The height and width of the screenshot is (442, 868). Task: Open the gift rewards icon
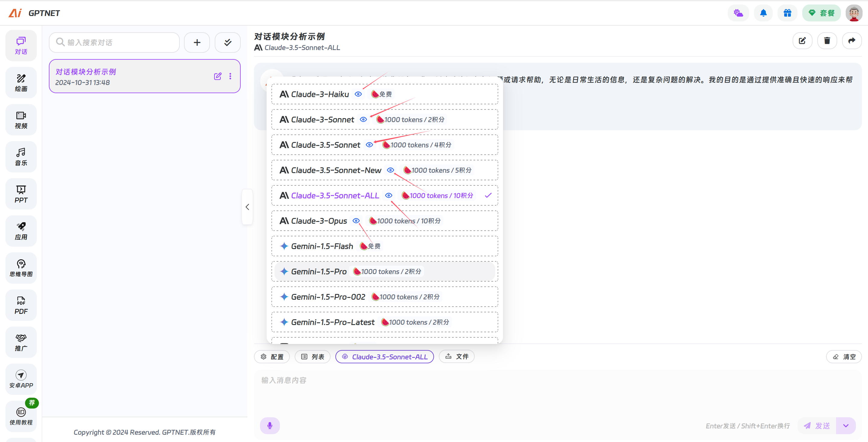(787, 13)
